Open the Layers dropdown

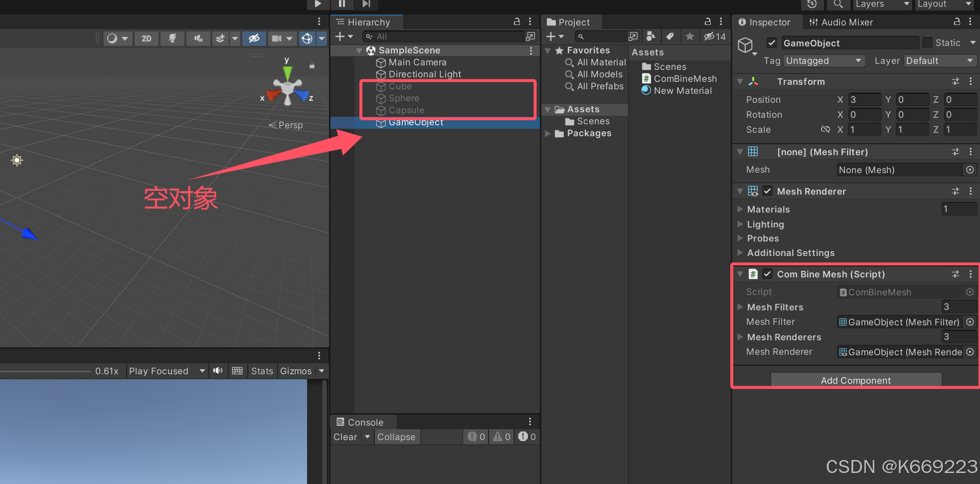[x=882, y=4]
